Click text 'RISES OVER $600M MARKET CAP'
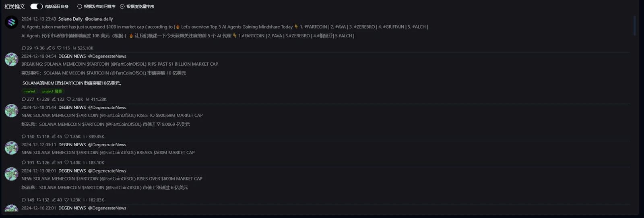This screenshot has height=218, width=644. [169, 179]
